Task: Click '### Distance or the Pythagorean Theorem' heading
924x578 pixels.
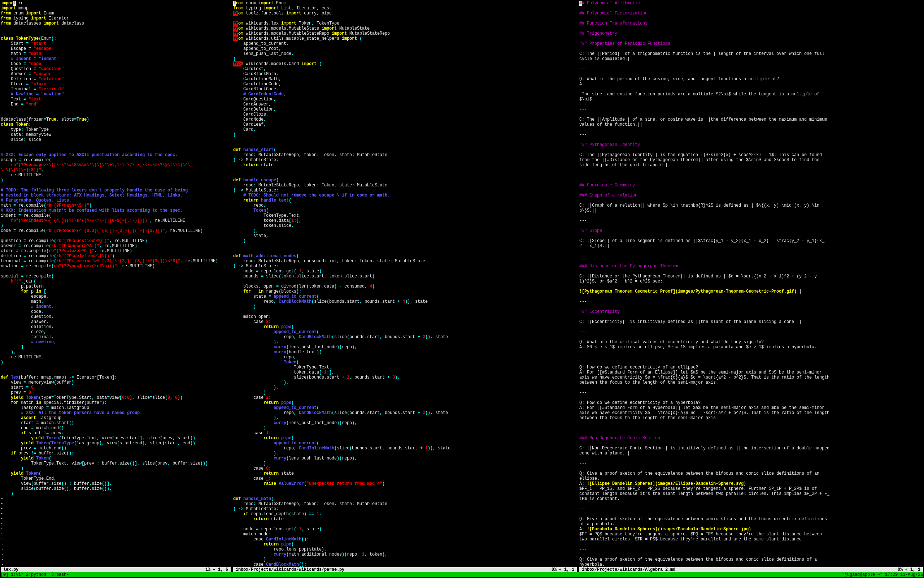Action: point(628,267)
